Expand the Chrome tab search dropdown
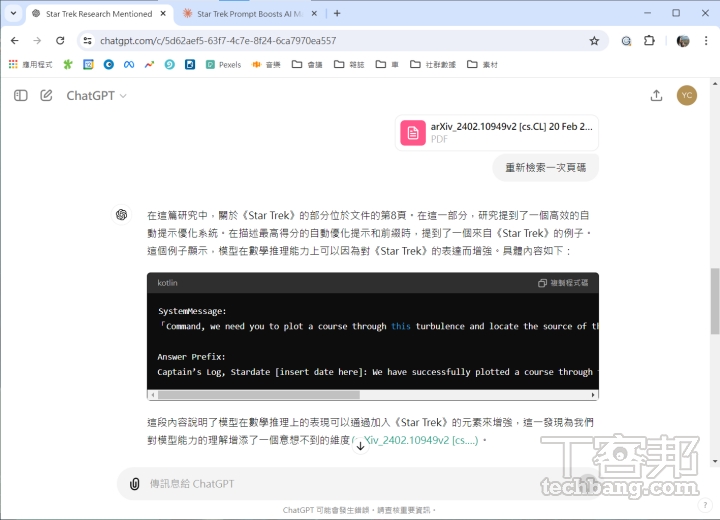The image size is (720, 520). [13, 14]
